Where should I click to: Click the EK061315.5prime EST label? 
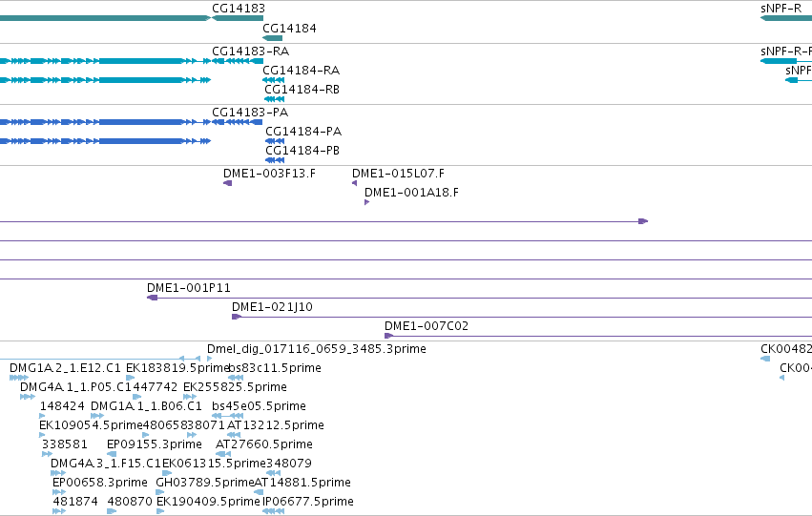[x=214, y=464]
